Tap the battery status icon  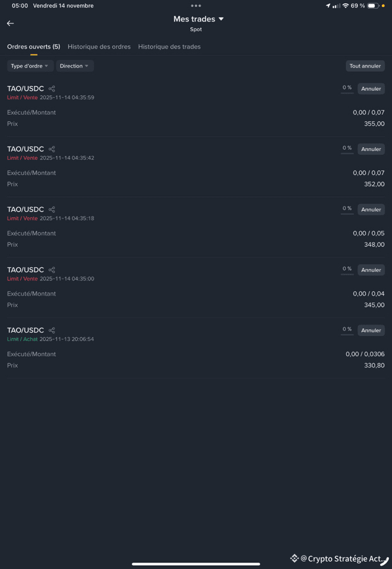[372, 6]
